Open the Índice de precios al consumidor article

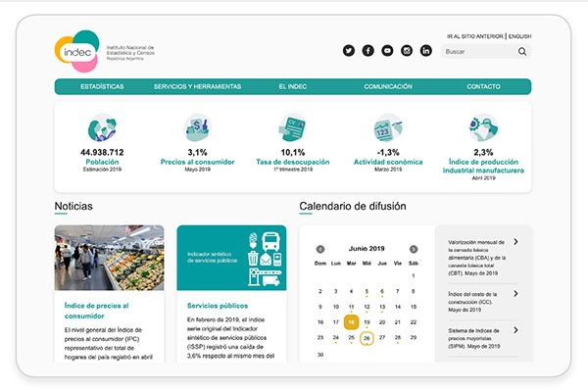click(96, 311)
